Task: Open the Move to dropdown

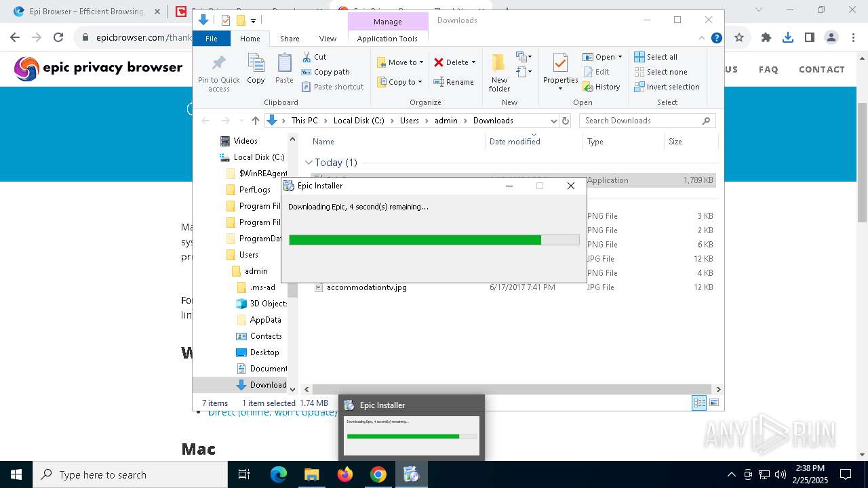Action: click(400, 62)
